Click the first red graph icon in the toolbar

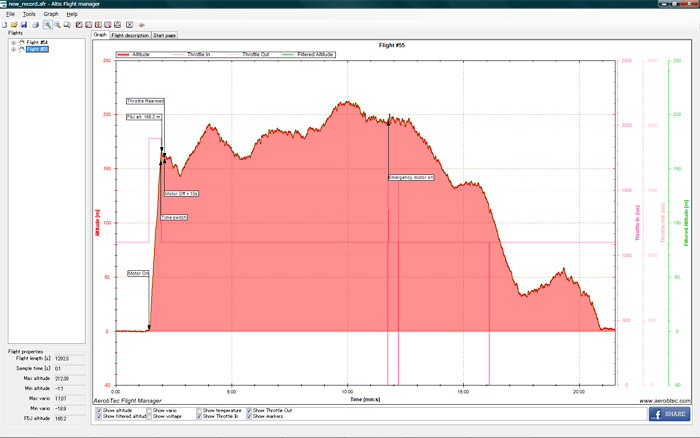click(x=79, y=25)
